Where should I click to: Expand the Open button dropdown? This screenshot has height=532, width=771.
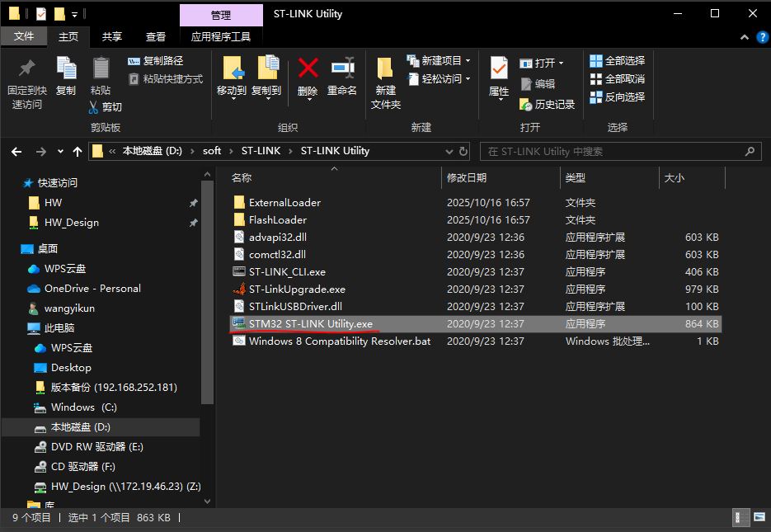[561, 63]
